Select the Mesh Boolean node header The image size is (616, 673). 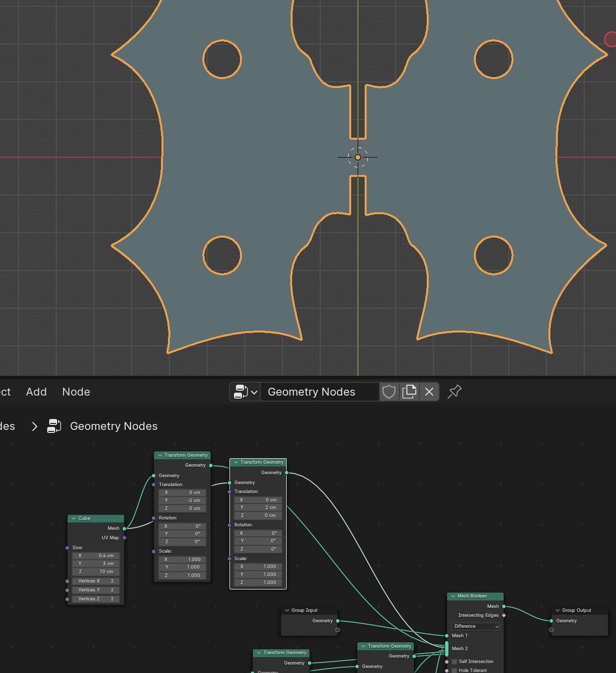point(475,596)
